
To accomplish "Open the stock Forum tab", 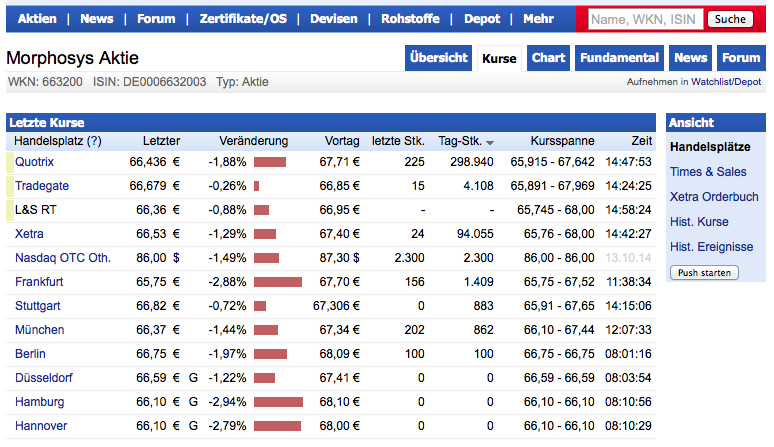I will pyautogui.click(x=741, y=58).
